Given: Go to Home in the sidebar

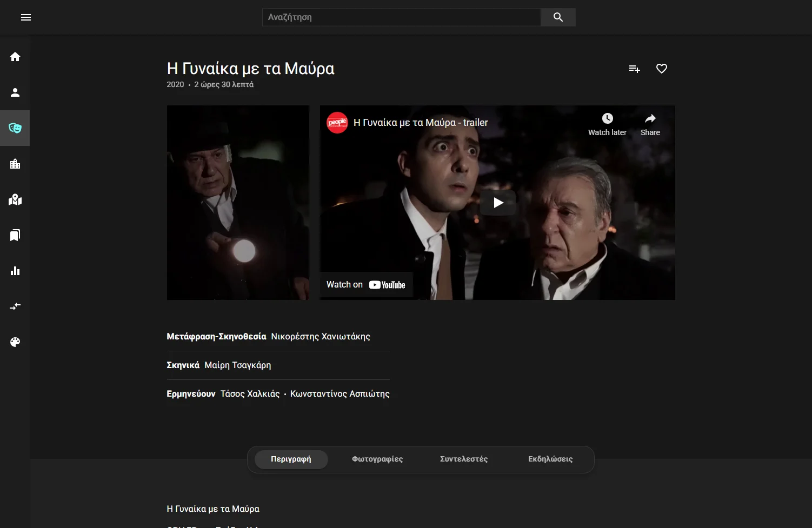Looking at the screenshot, I should pyautogui.click(x=15, y=57).
